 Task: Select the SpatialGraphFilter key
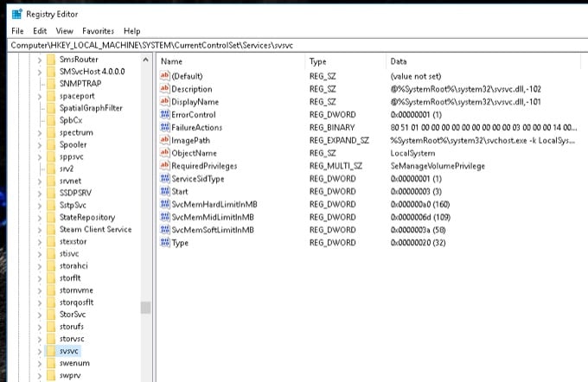91,108
